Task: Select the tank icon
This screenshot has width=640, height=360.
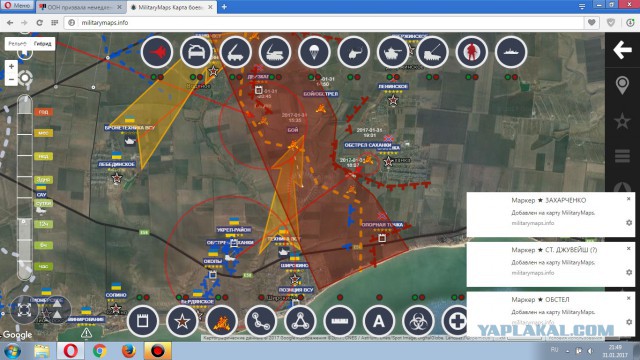Action: pos(393,52)
